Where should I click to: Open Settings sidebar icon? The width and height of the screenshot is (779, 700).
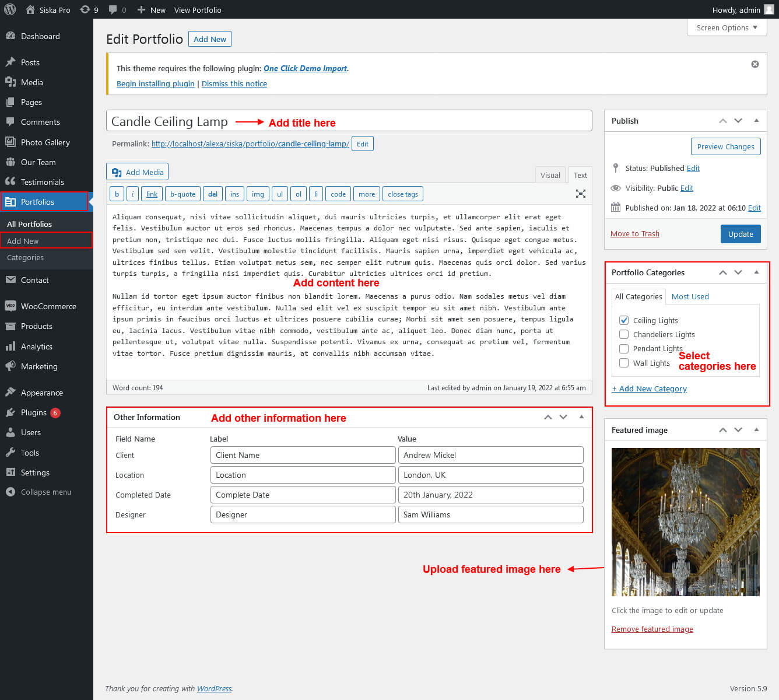coord(10,472)
